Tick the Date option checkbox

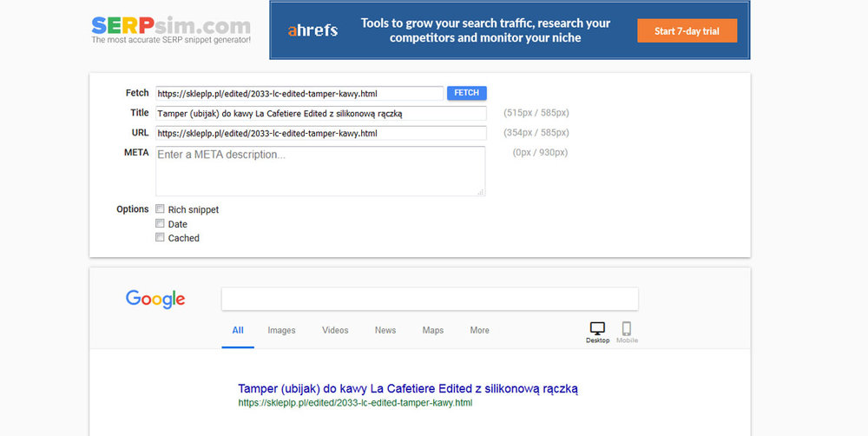click(160, 223)
